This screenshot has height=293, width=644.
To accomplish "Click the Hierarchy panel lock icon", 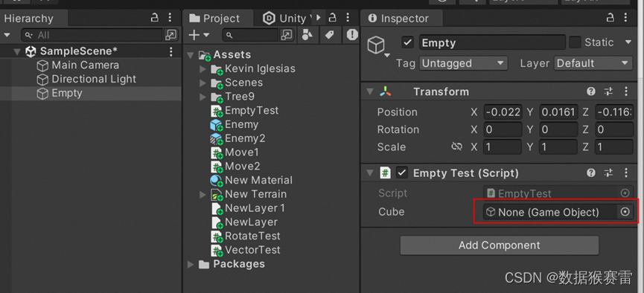I will pyautogui.click(x=154, y=18).
